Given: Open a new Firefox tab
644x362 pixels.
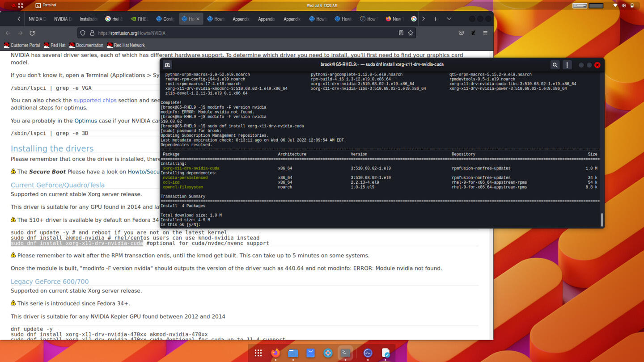Looking at the screenshot, I should coord(436,19).
